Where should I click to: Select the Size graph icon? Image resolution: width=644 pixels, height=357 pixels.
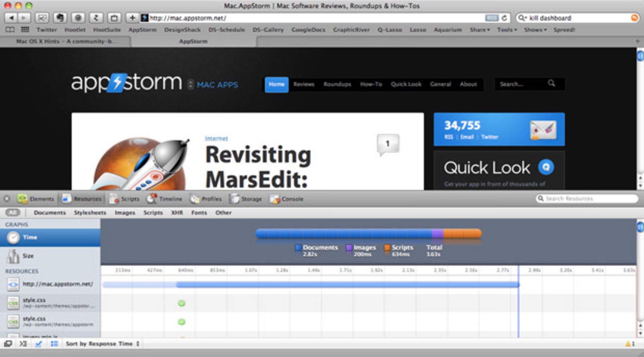coord(13,256)
